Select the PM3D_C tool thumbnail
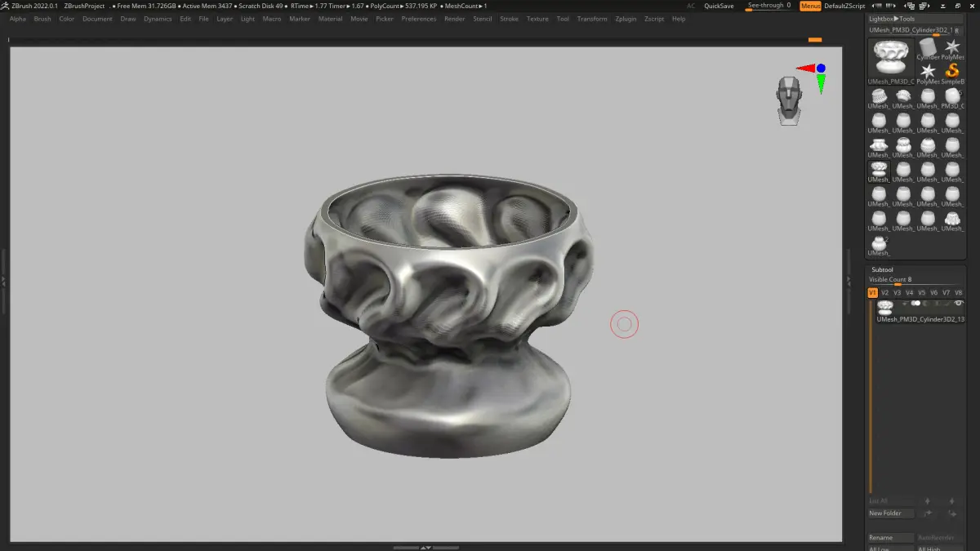 pos(952,98)
